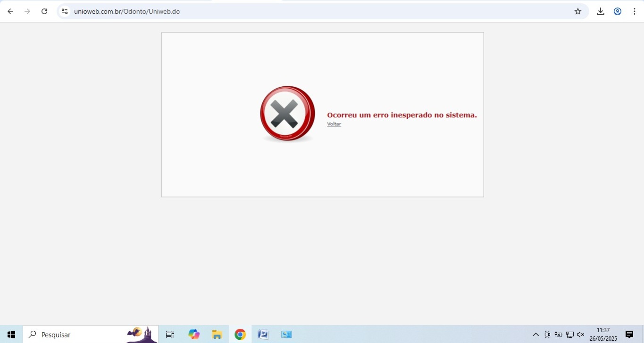The image size is (644, 343).
Task: Click the muted volume speaker icon
Action: coord(581,335)
